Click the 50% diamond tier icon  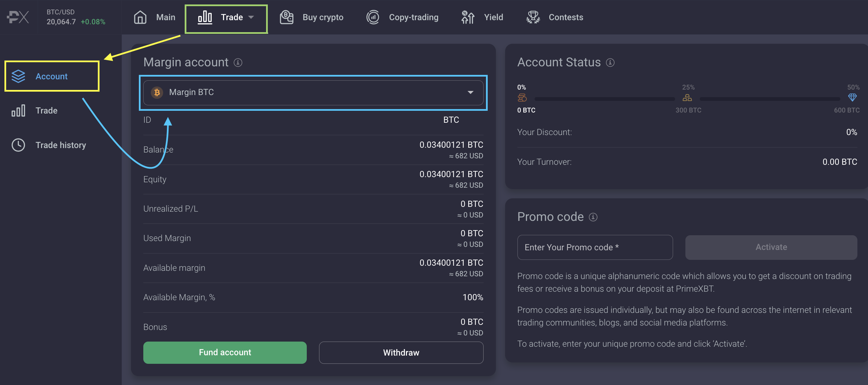(x=852, y=98)
